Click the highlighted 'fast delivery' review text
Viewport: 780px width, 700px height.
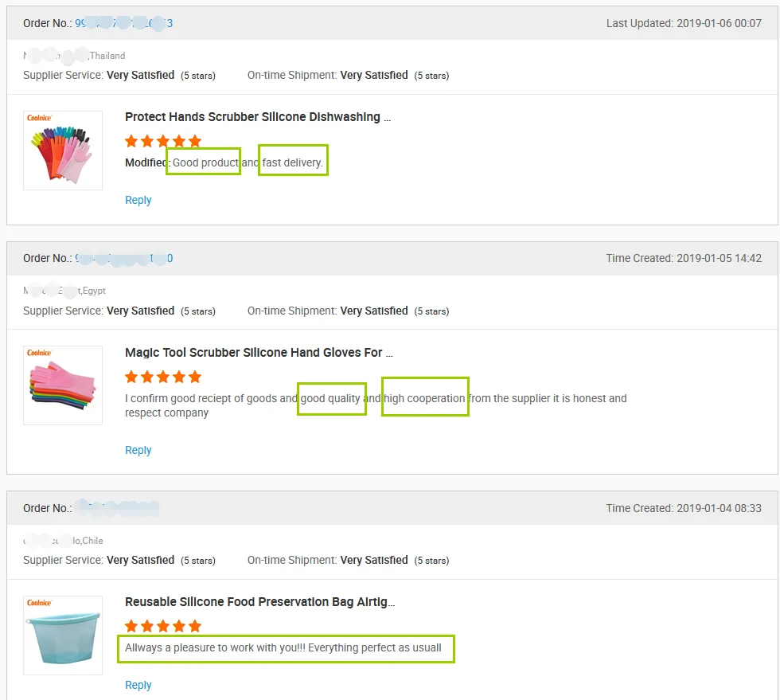point(293,162)
